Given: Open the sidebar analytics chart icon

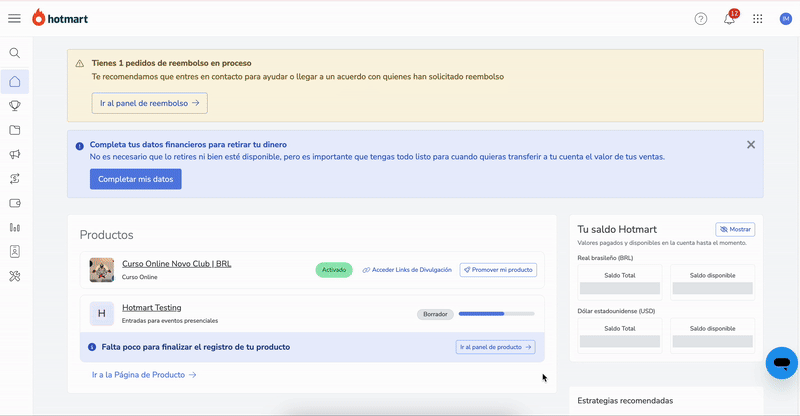Looking at the screenshot, I should pos(15,228).
